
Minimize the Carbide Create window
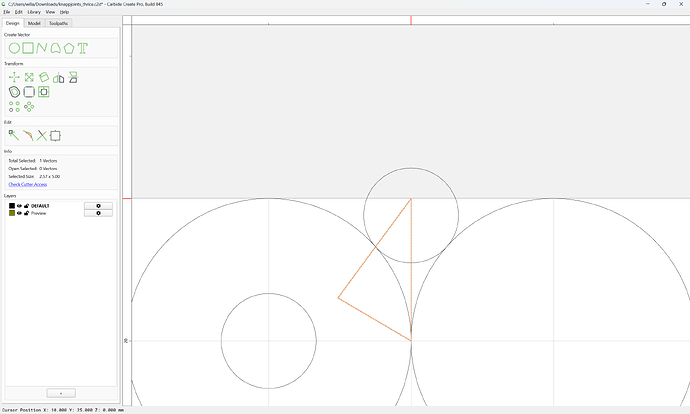tap(648, 4)
